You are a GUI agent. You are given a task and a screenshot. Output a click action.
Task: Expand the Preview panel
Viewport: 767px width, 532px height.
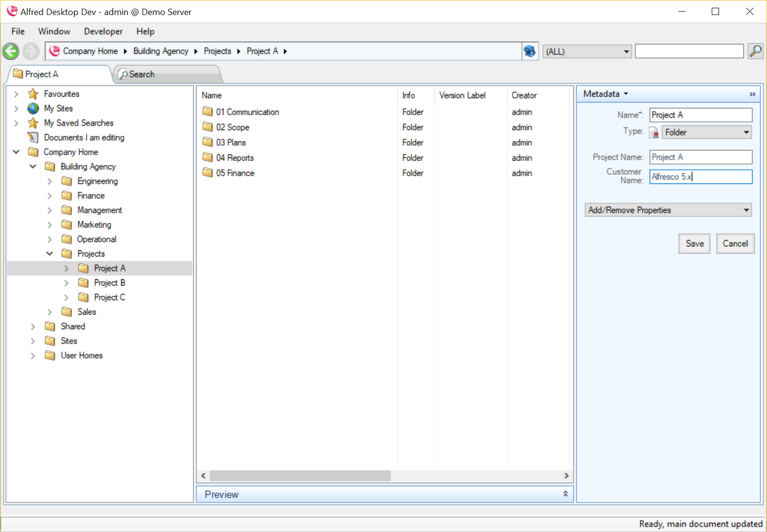point(565,494)
